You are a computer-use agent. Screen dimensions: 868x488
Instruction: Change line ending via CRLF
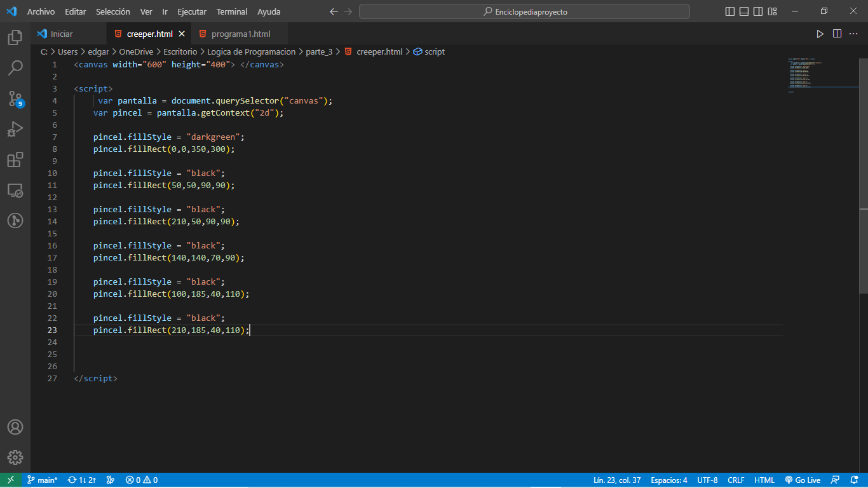pos(736,480)
